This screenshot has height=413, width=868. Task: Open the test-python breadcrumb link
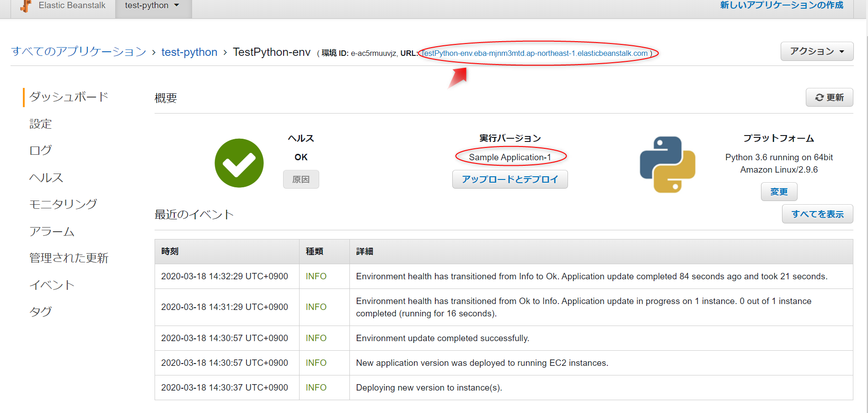click(x=189, y=52)
